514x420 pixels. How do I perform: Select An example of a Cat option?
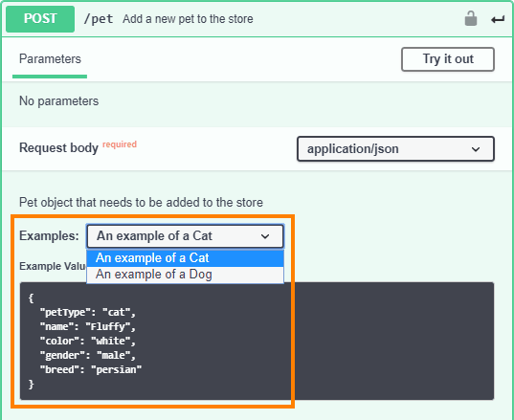click(x=185, y=258)
